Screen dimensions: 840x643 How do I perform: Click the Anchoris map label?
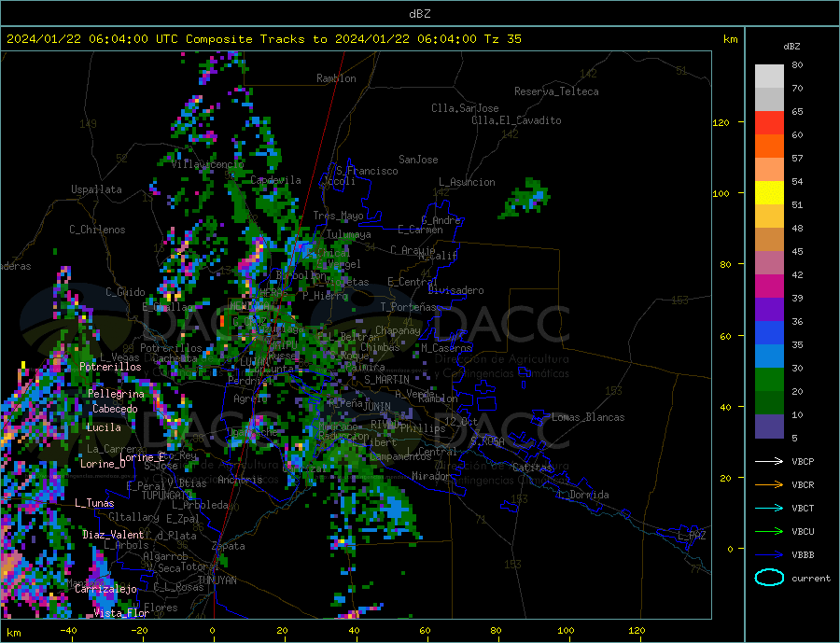(240, 480)
